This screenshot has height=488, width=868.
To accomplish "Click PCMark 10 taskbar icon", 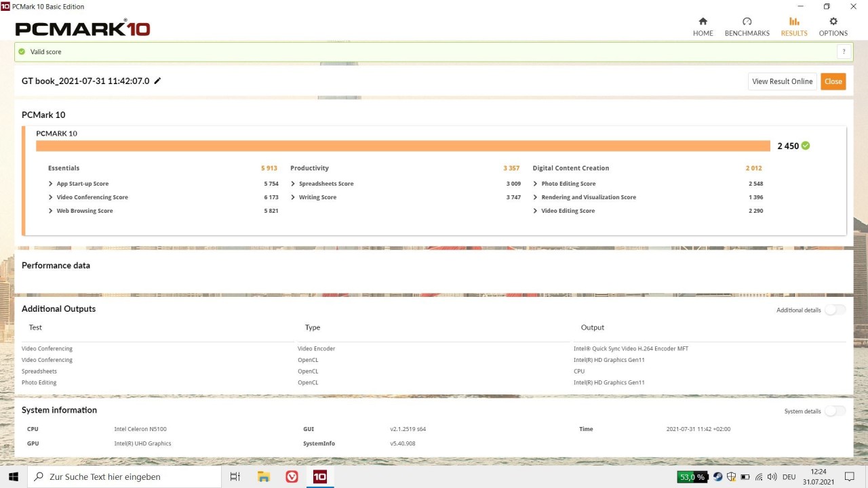I will click(320, 476).
